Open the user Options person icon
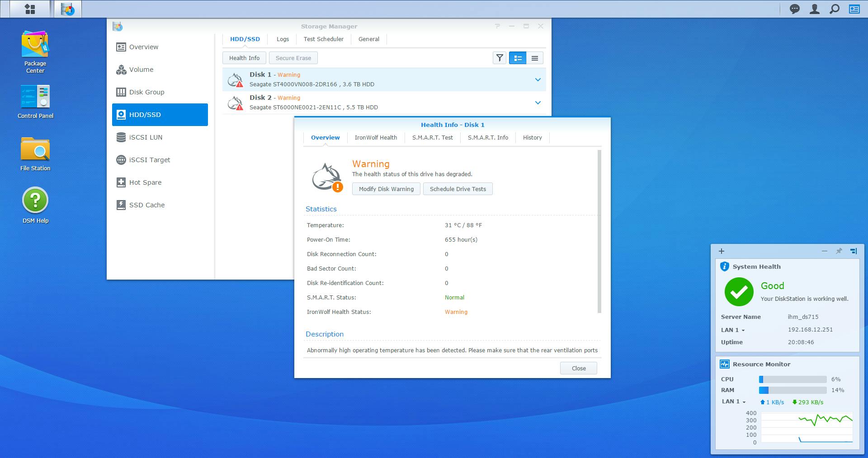 click(x=815, y=9)
